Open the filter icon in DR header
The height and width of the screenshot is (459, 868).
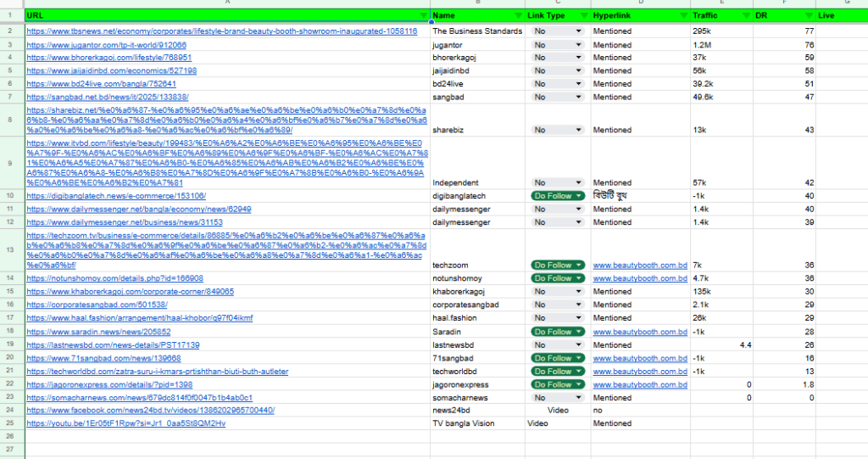click(809, 15)
